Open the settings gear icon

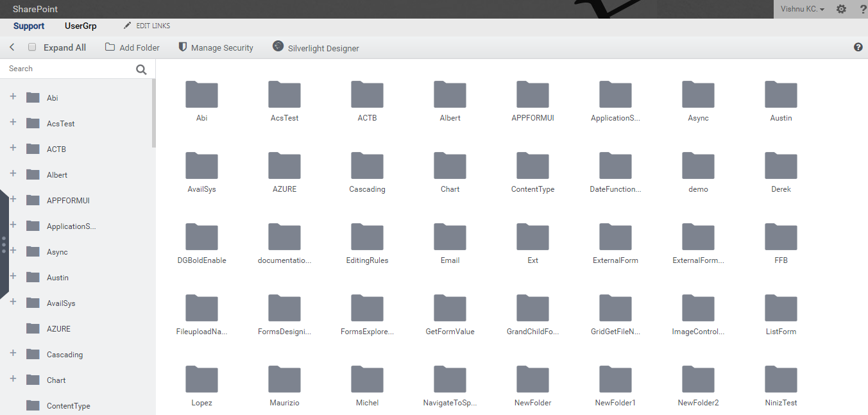click(841, 9)
